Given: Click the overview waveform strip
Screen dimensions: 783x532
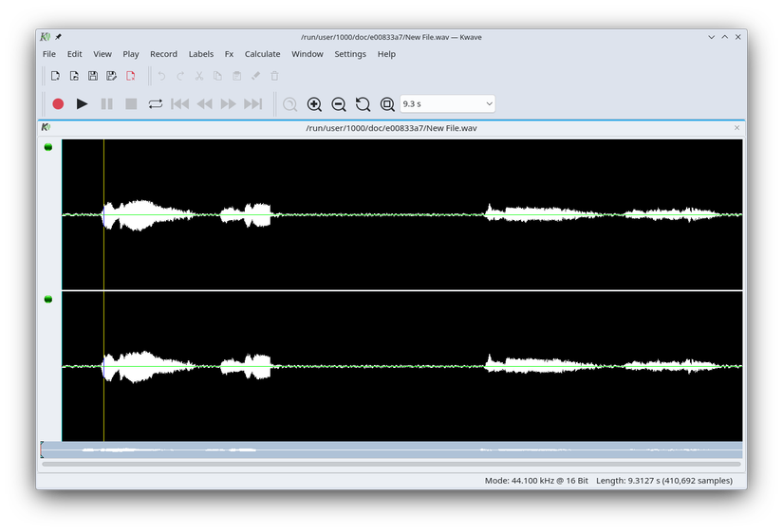Looking at the screenshot, I should 391,449.
